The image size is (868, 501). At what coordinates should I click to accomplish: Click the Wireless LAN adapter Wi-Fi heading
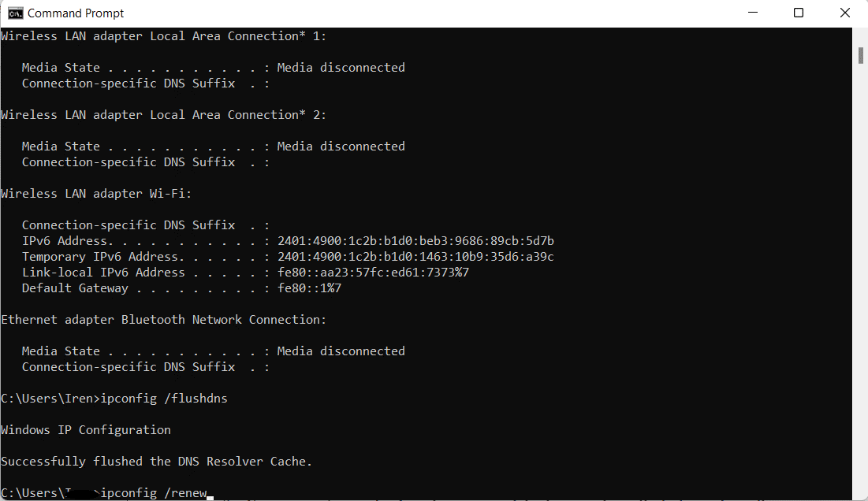[x=95, y=193]
